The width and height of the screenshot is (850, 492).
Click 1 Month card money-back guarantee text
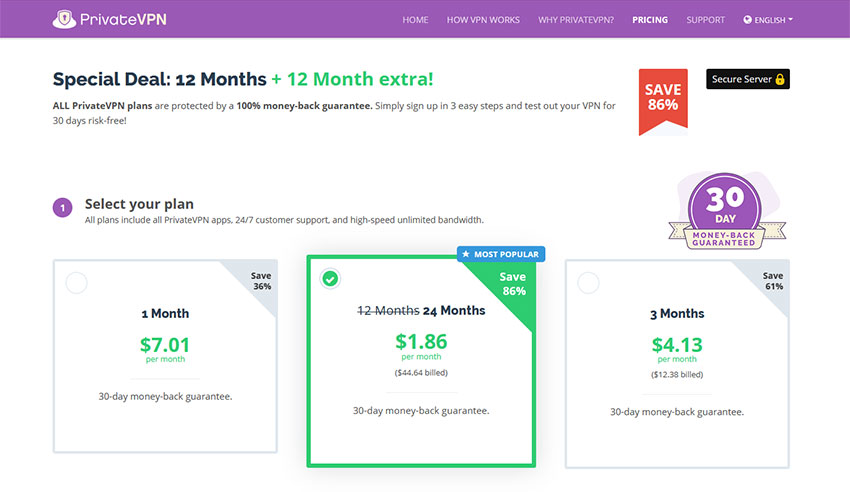(x=165, y=397)
